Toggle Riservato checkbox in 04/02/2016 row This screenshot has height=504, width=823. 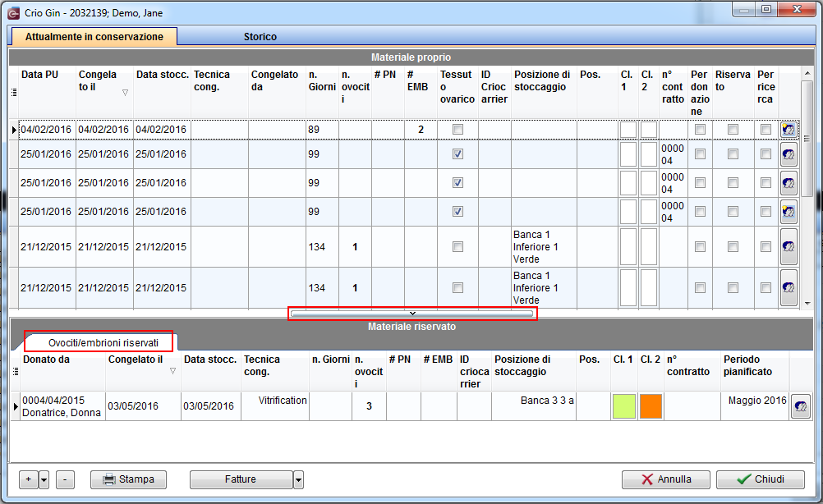[733, 130]
